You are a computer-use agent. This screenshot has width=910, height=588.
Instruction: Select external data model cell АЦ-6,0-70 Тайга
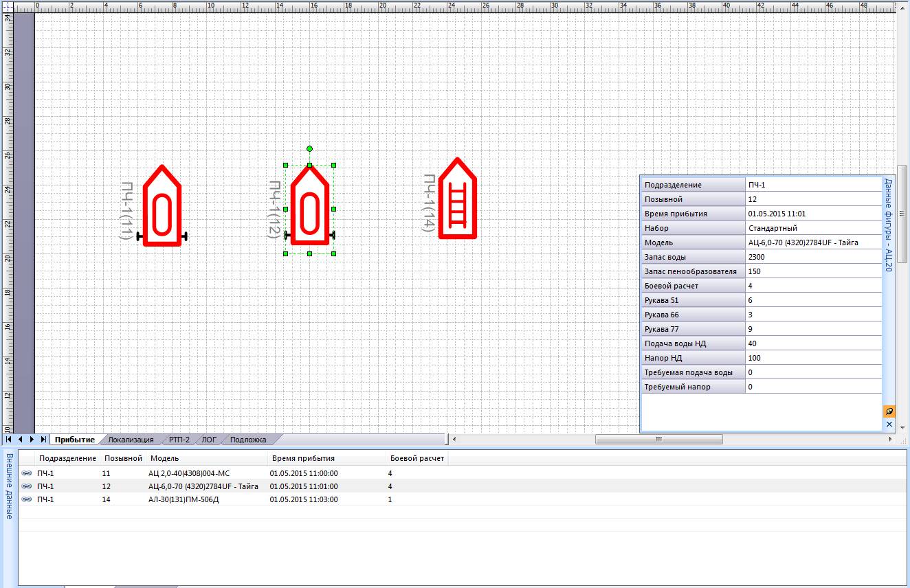pos(203,486)
